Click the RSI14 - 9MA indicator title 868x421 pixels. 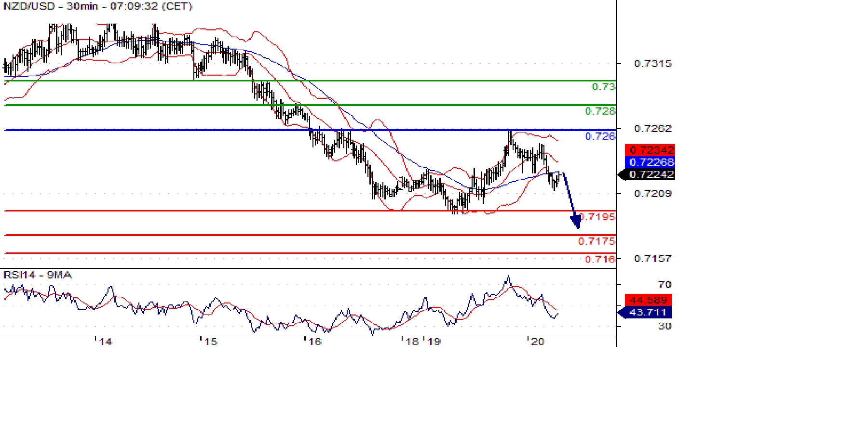pyautogui.click(x=38, y=275)
